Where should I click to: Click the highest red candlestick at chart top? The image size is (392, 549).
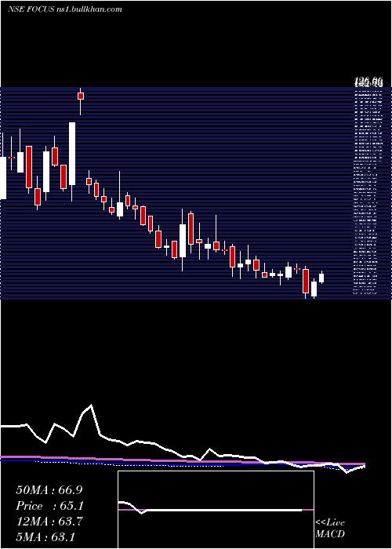[81, 96]
